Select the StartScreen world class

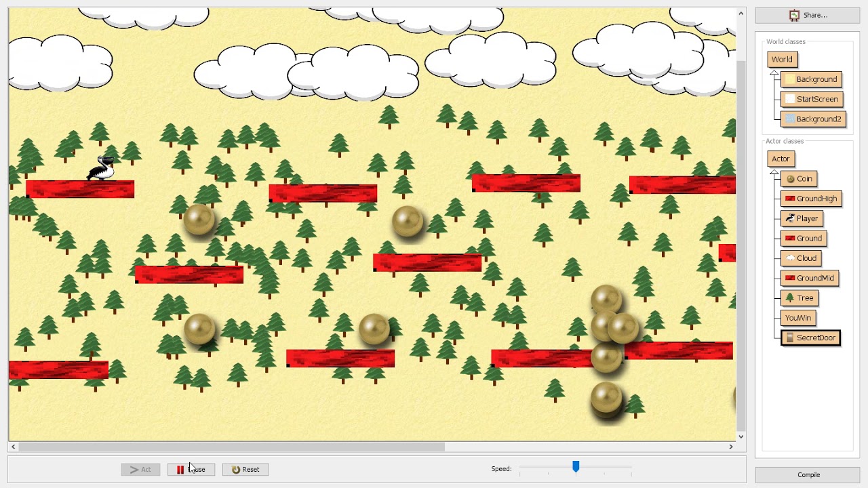coord(812,99)
